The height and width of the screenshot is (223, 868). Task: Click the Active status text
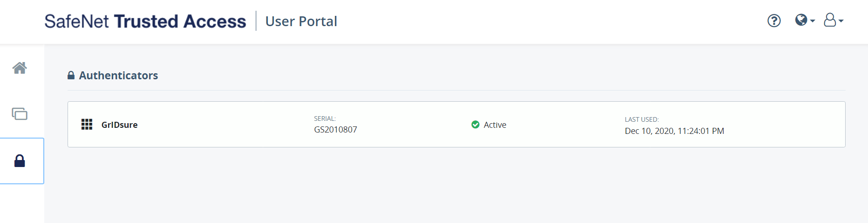(x=495, y=125)
